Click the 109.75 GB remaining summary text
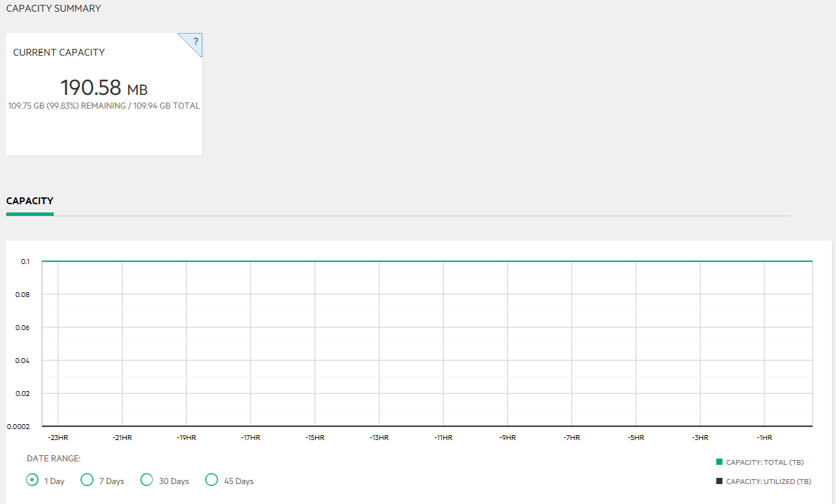This screenshot has width=836, height=504. point(104,106)
